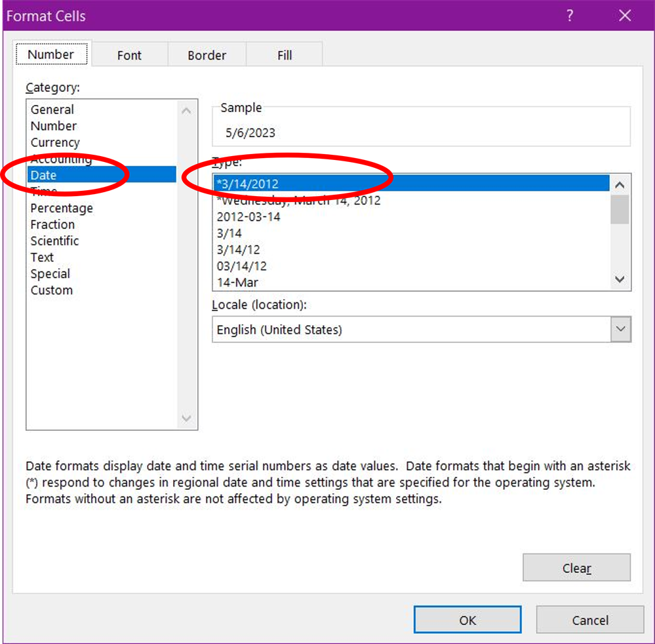The width and height of the screenshot is (655, 644).
Task: Select the Fraction category
Action: 102,224
